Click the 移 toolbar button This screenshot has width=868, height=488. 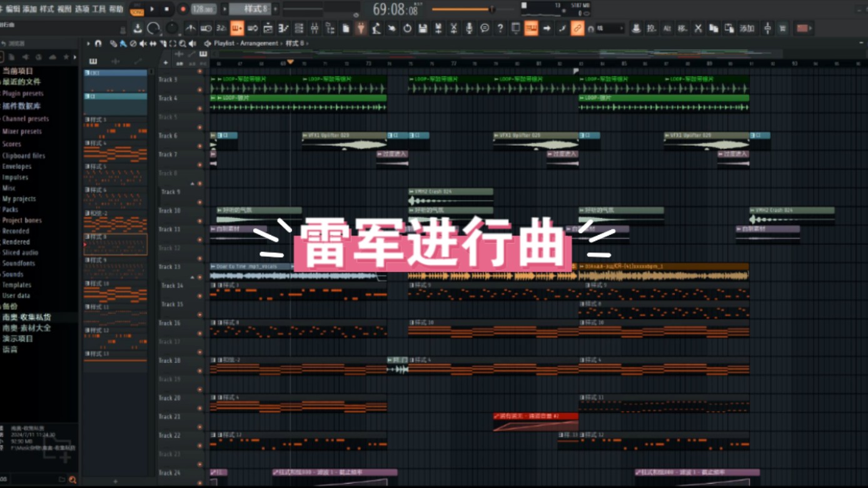click(682, 28)
